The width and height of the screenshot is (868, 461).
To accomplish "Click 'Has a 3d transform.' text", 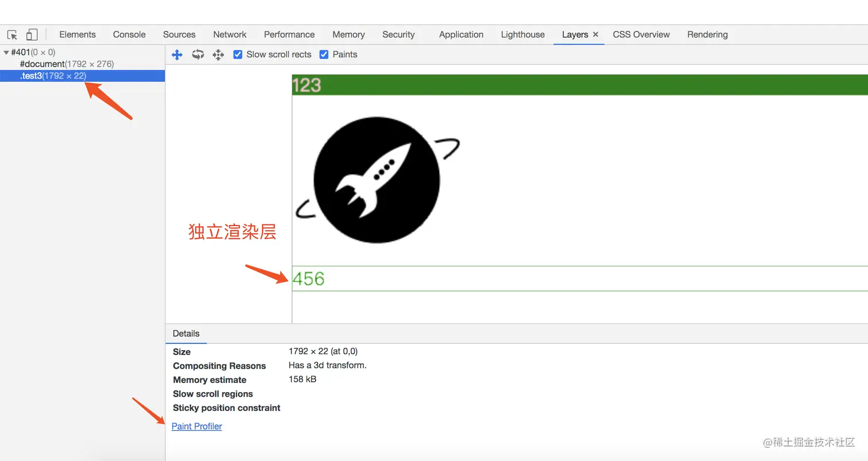I will 328,365.
